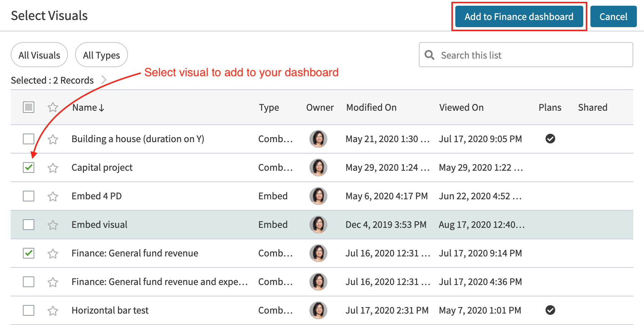Screen dimensions: 644x325
Task: Click owner avatar in Horizontal bar test row
Action: 318,310
